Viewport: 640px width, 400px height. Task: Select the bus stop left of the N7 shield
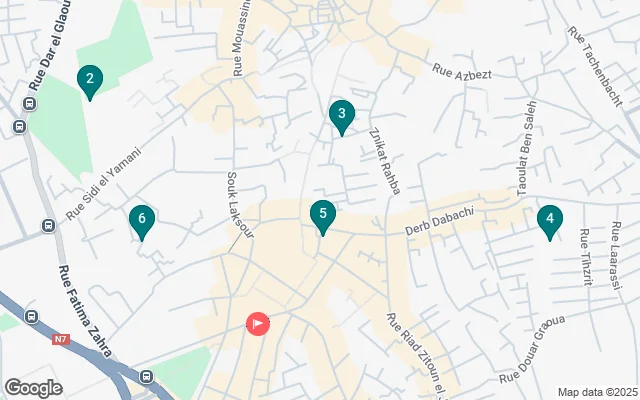pyautogui.click(x=31, y=317)
